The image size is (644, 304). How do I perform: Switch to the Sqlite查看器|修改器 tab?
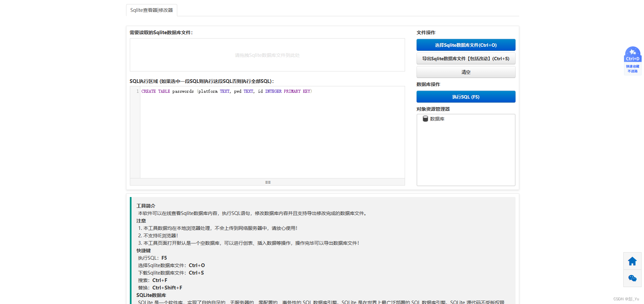pyautogui.click(x=152, y=10)
